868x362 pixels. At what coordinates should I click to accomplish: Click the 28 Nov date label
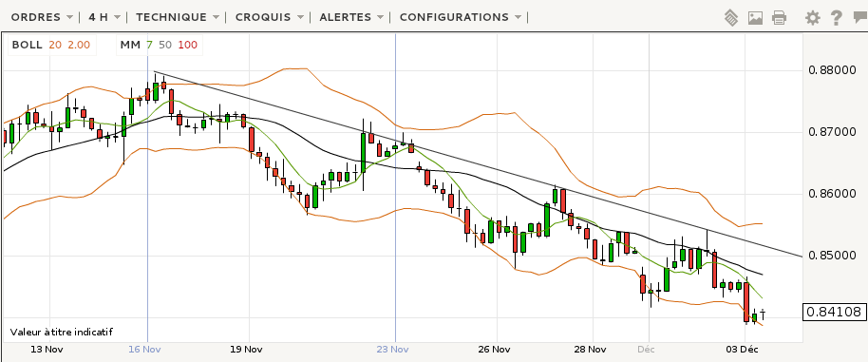pos(590,350)
